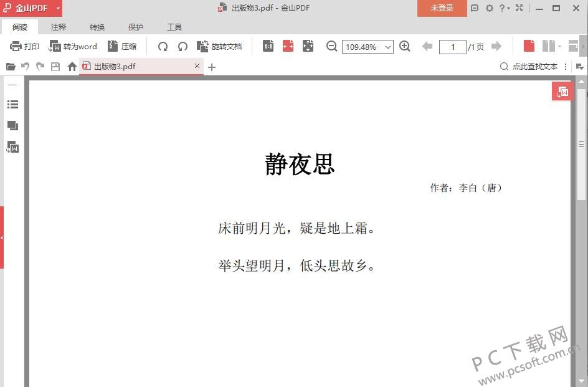Switch to single-page view (red page icon)
588x387 pixels.
[x=529, y=45]
